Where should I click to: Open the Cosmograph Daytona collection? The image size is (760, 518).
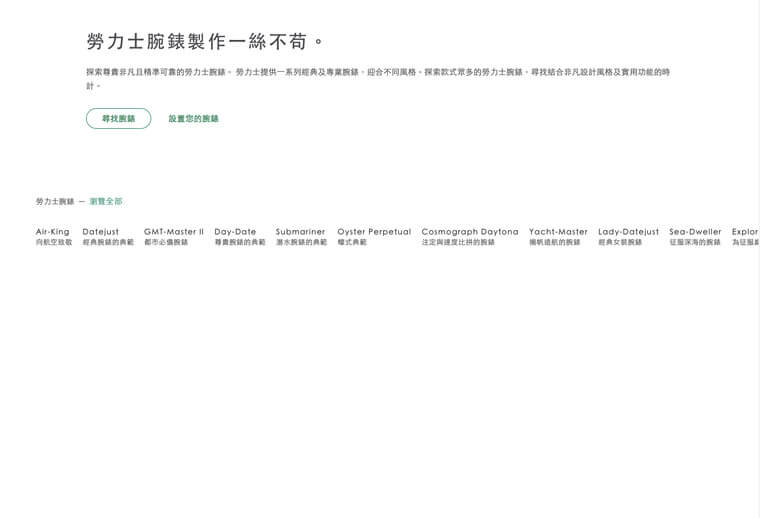pyautogui.click(x=470, y=232)
